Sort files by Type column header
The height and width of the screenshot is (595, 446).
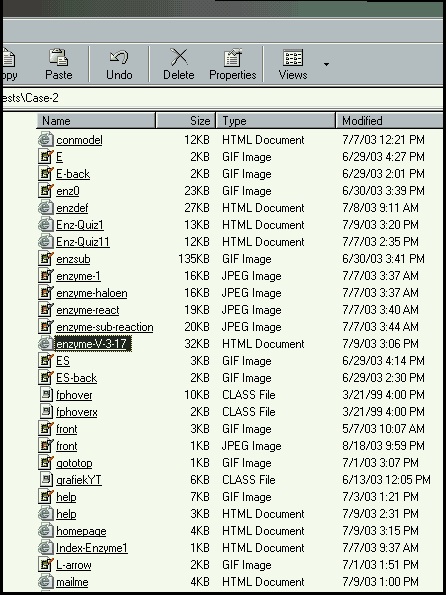276,121
